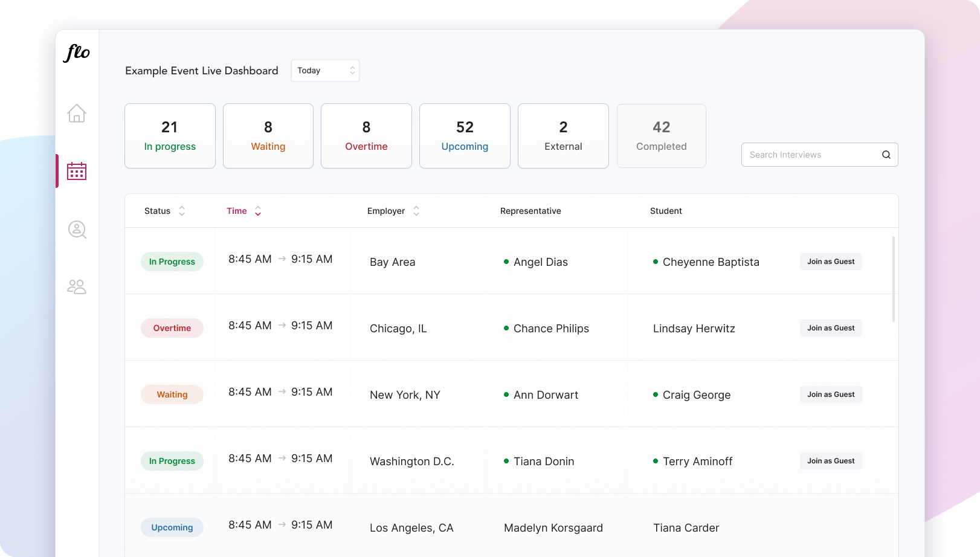Select the 52 Upcoming card
Image resolution: width=980 pixels, height=557 pixels.
[465, 136]
